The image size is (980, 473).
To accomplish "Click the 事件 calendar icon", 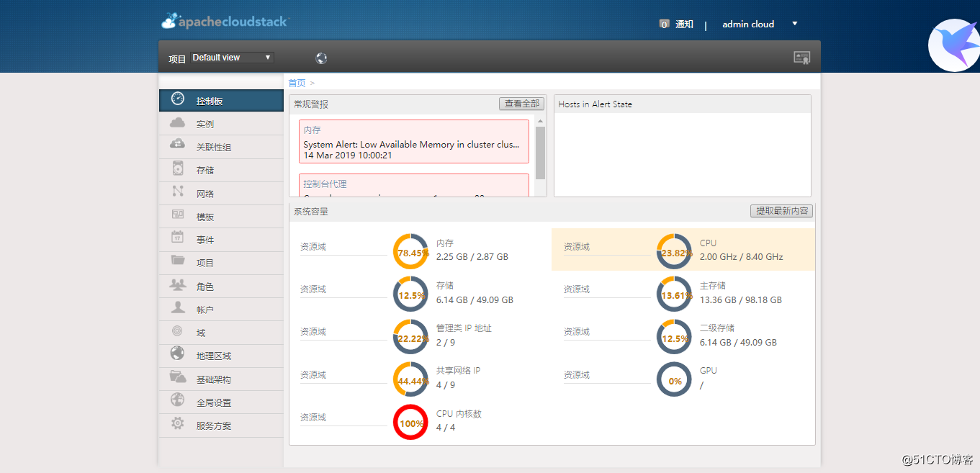I will coord(178,238).
